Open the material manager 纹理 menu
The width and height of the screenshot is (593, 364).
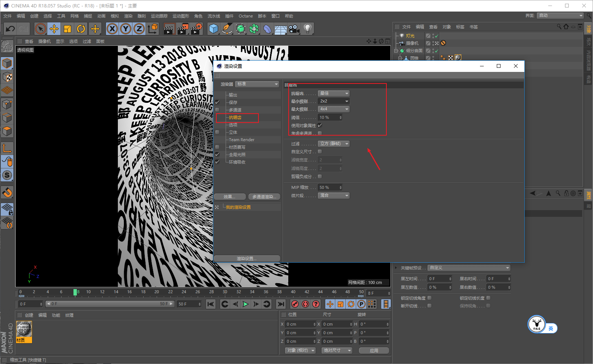(69, 315)
